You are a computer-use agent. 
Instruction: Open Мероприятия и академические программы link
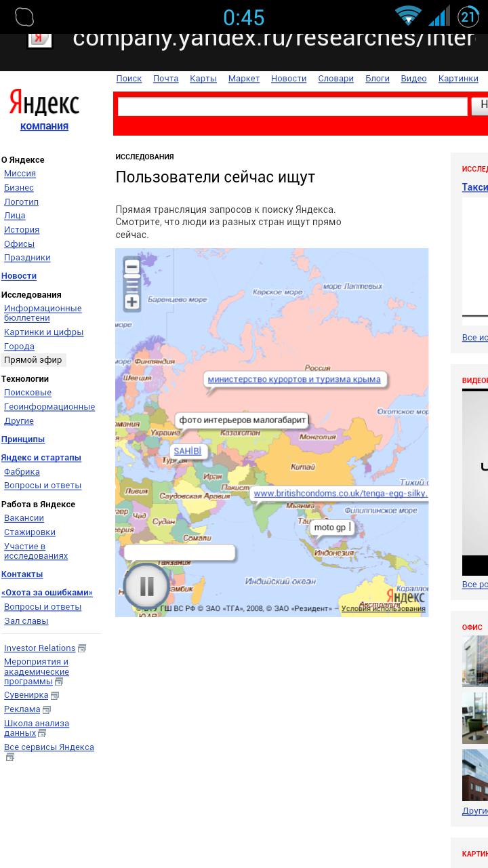37,671
